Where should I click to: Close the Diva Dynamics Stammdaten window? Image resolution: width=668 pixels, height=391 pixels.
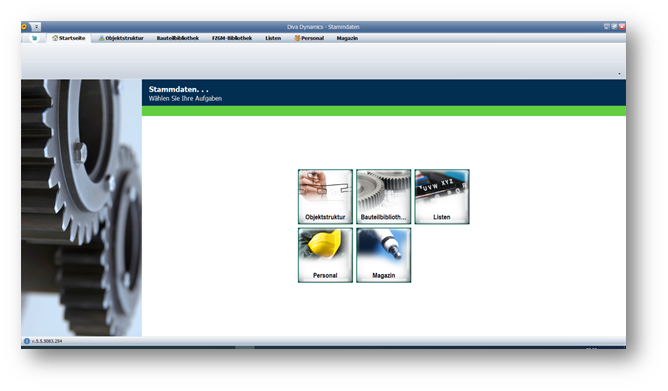[x=622, y=26]
